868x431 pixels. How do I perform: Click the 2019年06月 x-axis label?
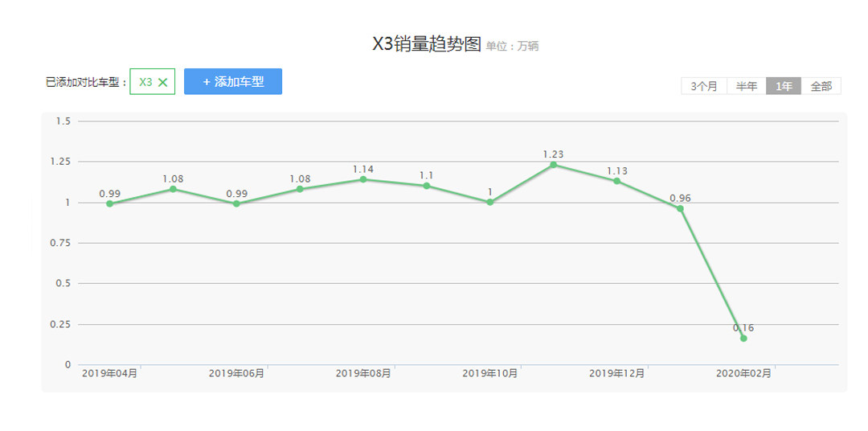point(236,373)
